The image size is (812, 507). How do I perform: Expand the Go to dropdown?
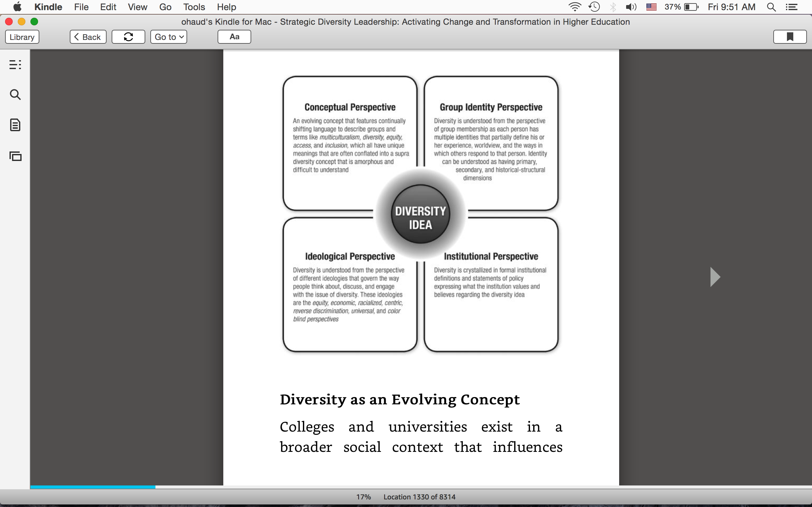(168, 37)
